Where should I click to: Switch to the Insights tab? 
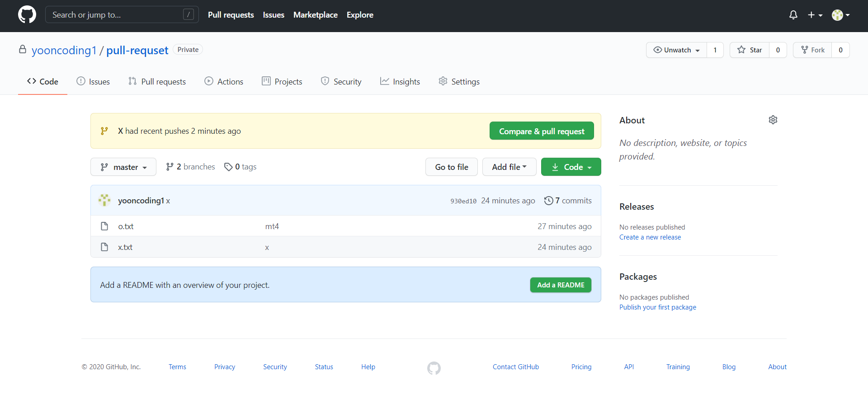pos(400,81)
